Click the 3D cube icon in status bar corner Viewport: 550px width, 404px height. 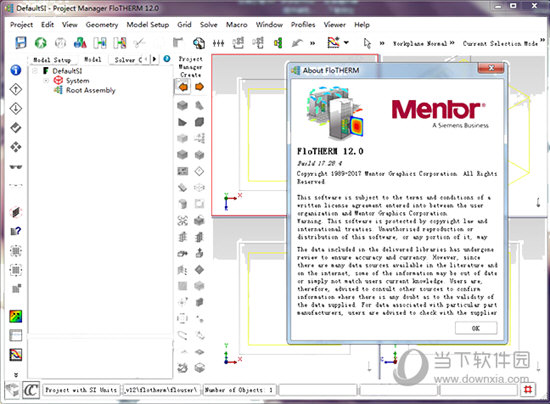coord(12,389)
